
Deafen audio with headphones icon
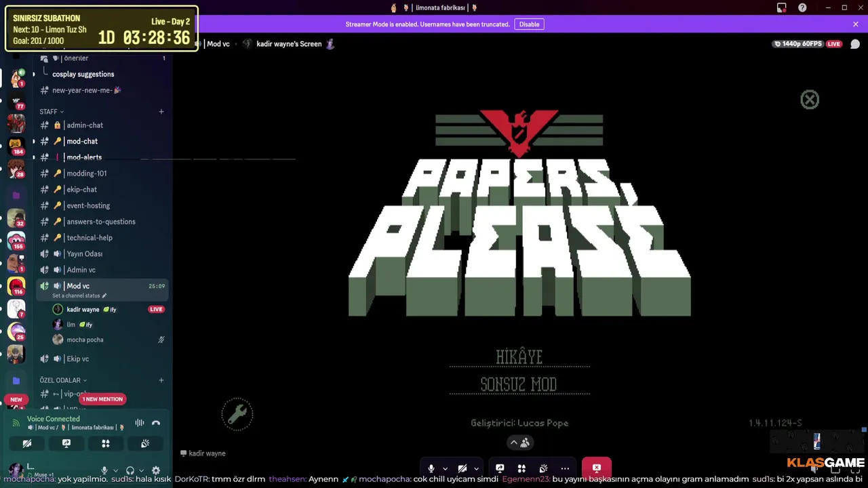(x=130, y=470)
